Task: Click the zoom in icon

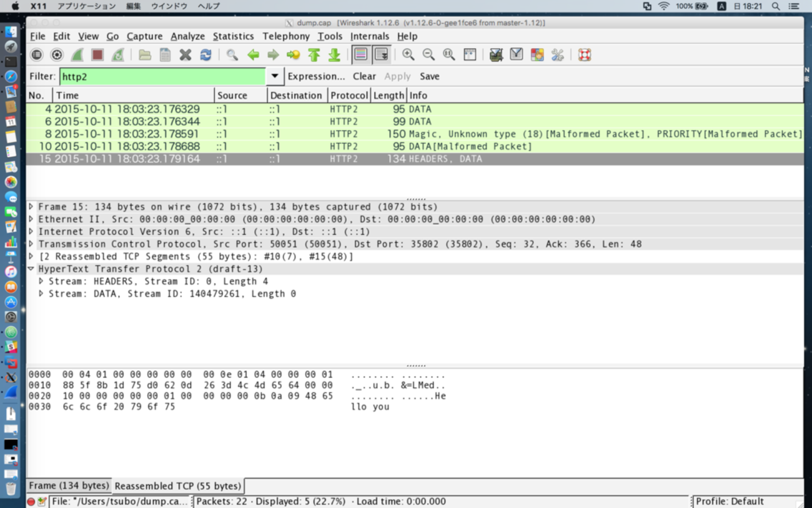Action: (x=408, y=55)
